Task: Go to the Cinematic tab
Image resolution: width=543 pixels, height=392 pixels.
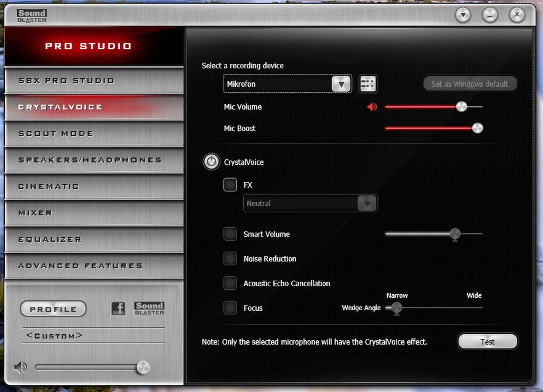Action: pyautogui.click(x=94, y=186)
